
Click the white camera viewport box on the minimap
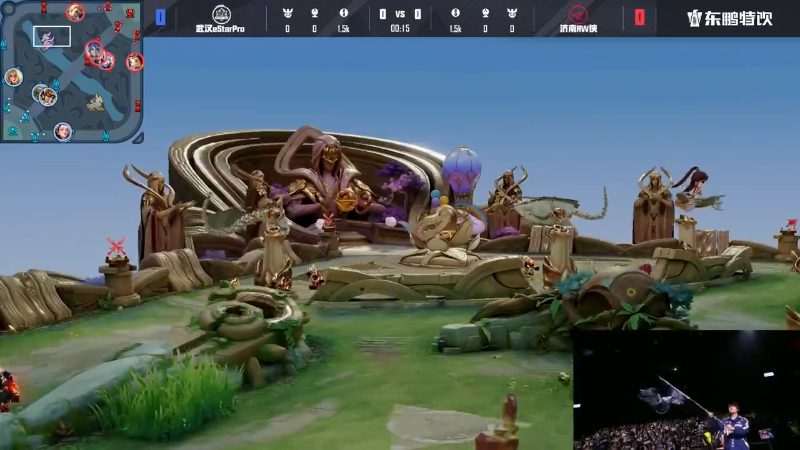click(52, 36)
